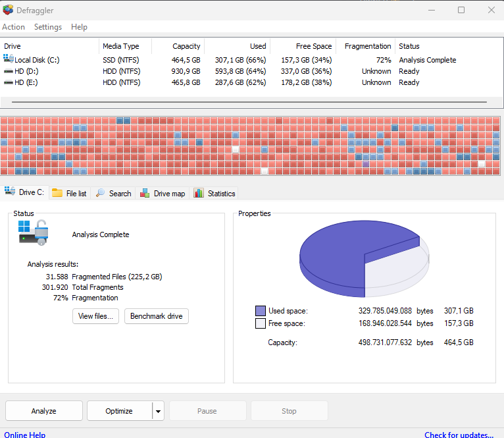Select the HD (E:) row label

pos(26,82)
